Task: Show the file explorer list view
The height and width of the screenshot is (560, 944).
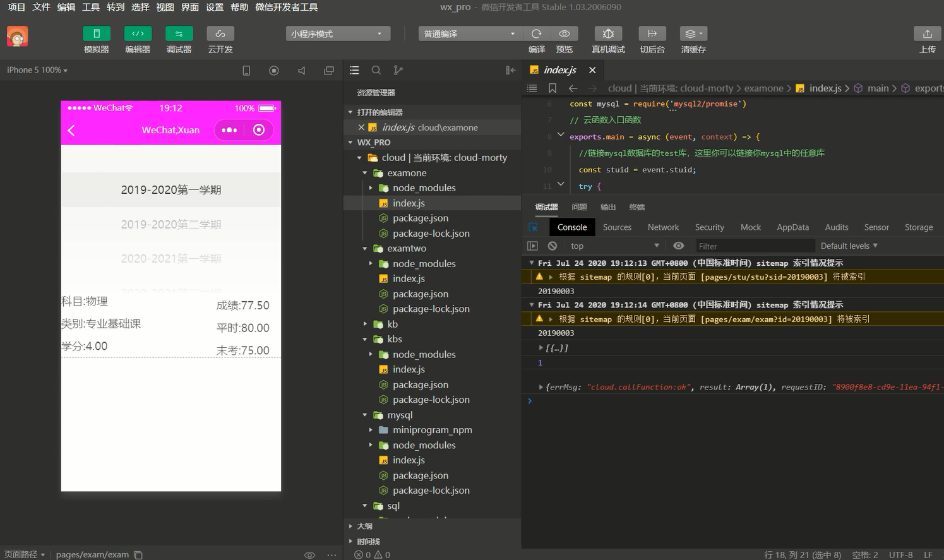Action: pos(355,70)
